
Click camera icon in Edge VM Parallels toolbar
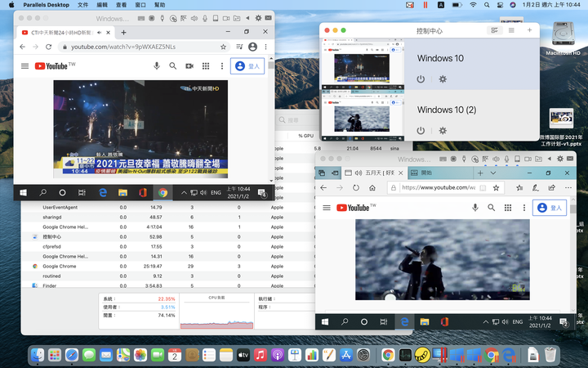click(x=528, y=159)
